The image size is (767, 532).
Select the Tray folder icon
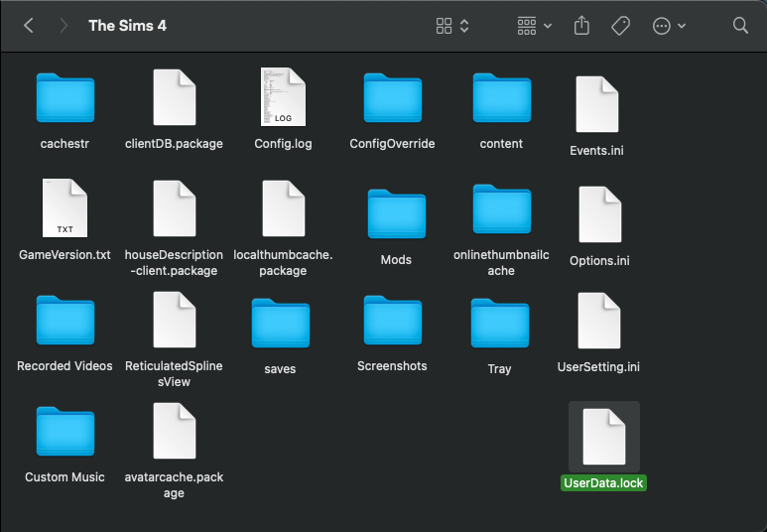499,323
